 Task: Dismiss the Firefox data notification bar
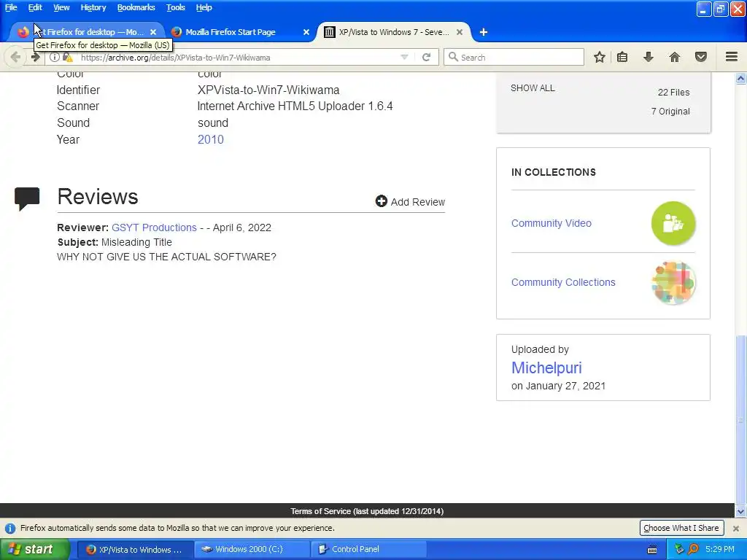(x=735, y=528)
